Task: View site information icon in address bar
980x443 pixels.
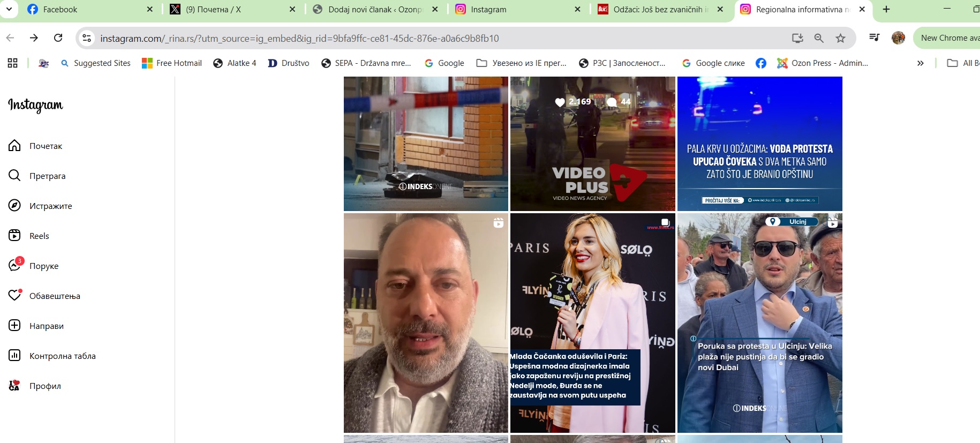Action: 87,38
